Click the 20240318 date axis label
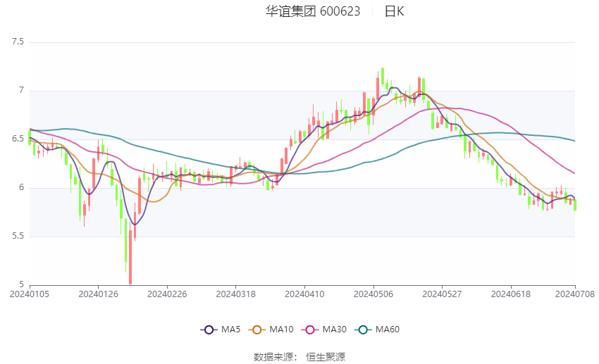The height and width of the screenshot is (364, 599). (235, 294)
